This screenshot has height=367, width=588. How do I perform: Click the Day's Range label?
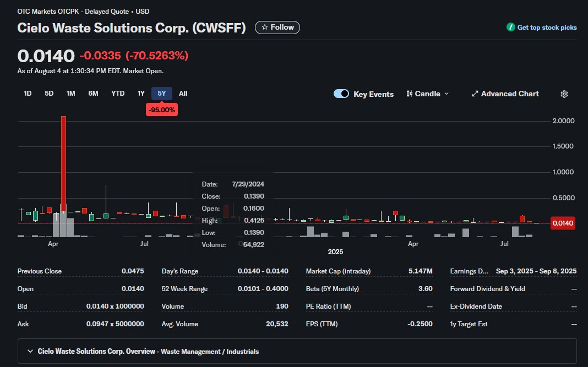coord(180,271)
